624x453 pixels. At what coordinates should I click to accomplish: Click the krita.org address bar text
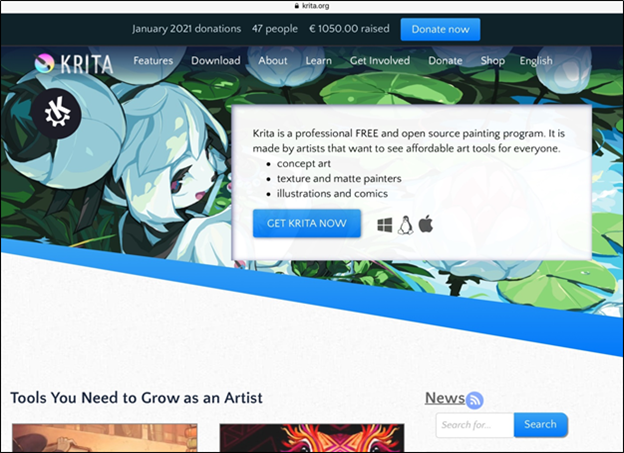coord(316,6)
